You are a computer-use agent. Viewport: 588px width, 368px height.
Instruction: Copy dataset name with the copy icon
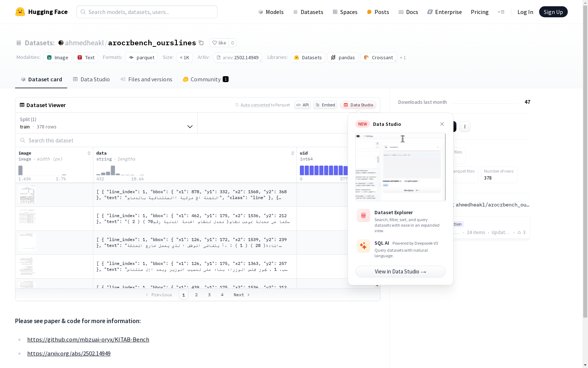tap(201, 43)
